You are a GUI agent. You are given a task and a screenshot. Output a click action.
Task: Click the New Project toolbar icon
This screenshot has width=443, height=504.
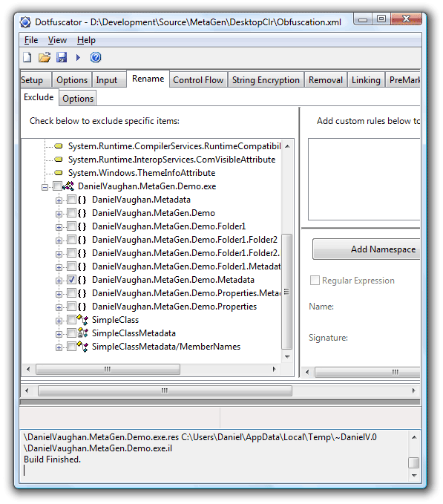pos(27,58)
